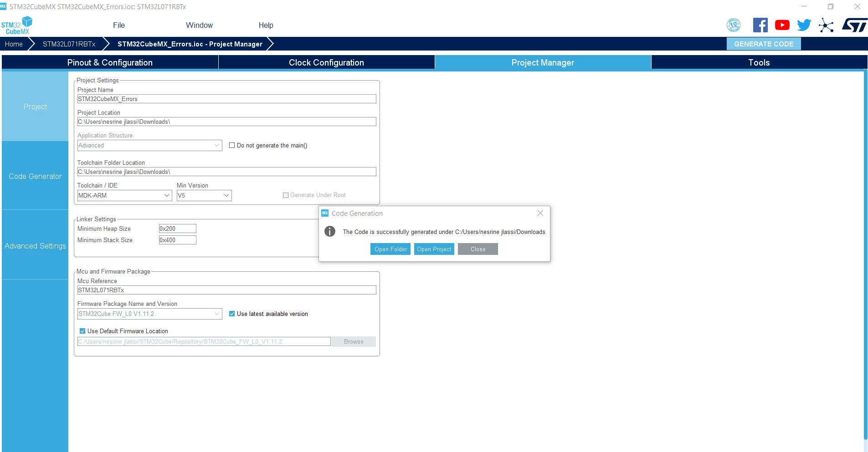Toggle 'Generate Under Root' checkbox

tap(286, 195)
